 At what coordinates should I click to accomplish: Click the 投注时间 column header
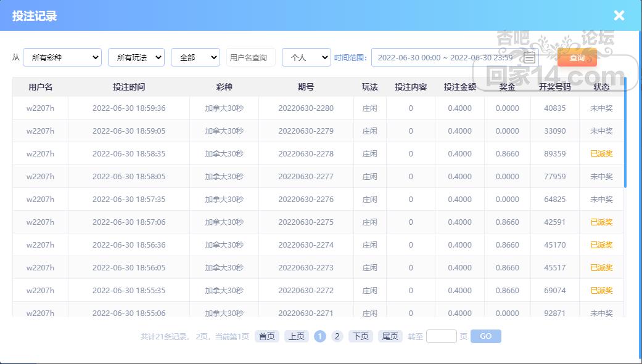(x=129, y=87)
